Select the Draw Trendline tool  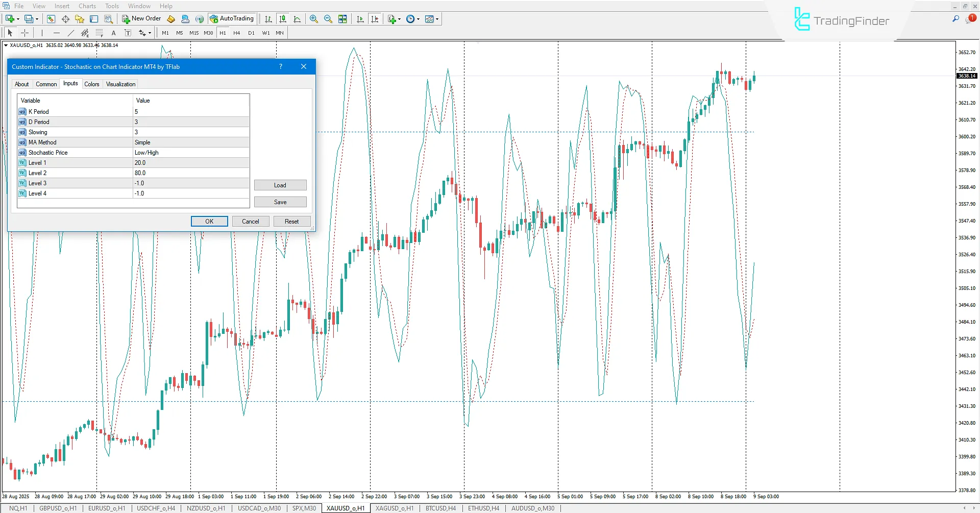pyautogui.click(x=71, y=33)
